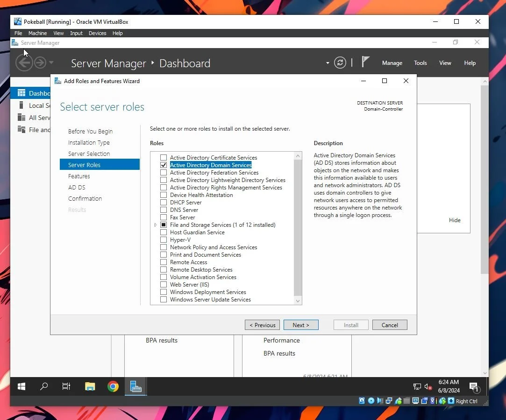Click VirtualBox hard disk status icon

(x=362, y=401)
